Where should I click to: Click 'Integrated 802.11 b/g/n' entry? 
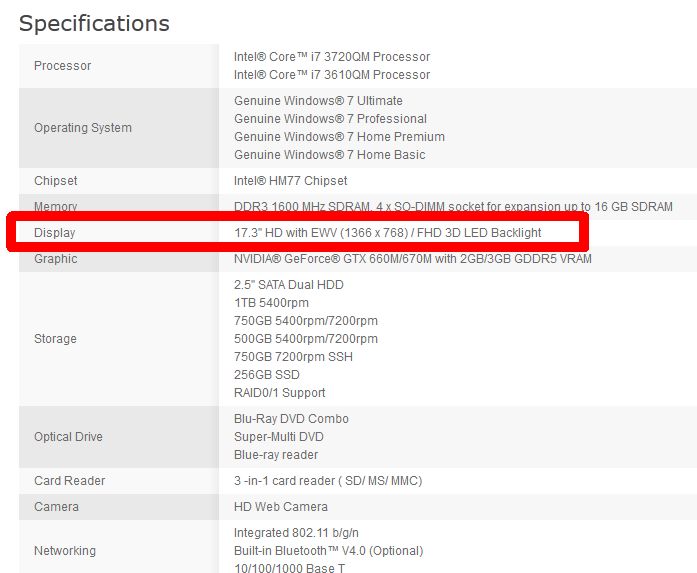point(296,533)
